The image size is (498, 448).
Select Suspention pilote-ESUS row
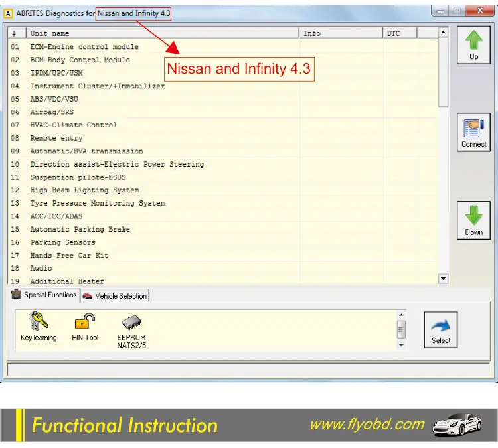[223, 177]
